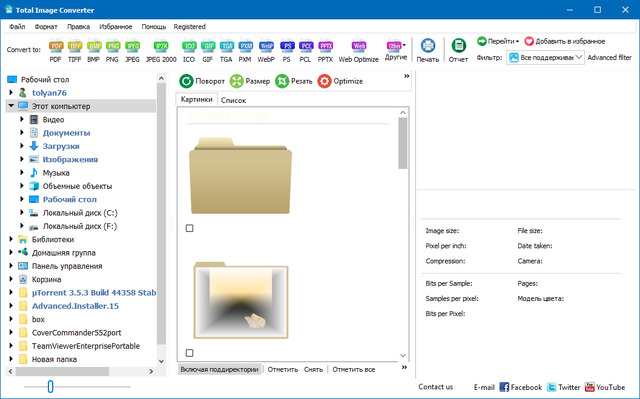
Task: Expand the Видео folder node
Action: pyautogui.click(x=22, y=119)
